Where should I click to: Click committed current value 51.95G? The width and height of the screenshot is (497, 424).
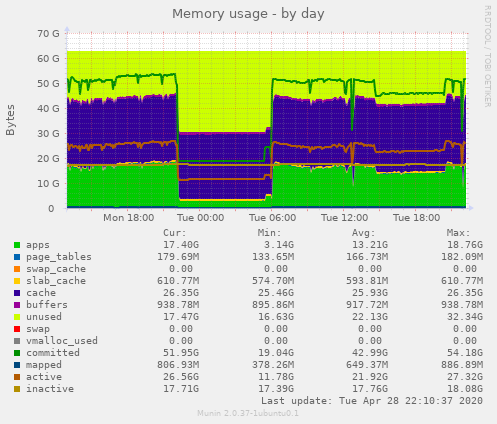181,353
